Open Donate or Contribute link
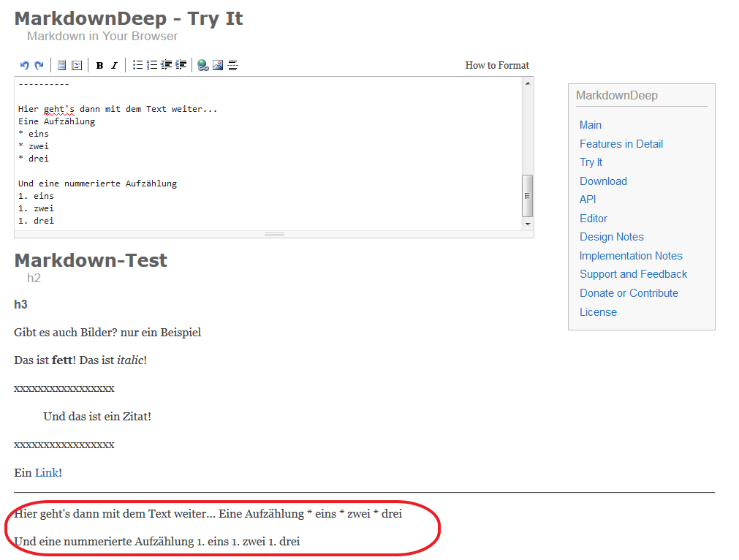 (629, 292)
